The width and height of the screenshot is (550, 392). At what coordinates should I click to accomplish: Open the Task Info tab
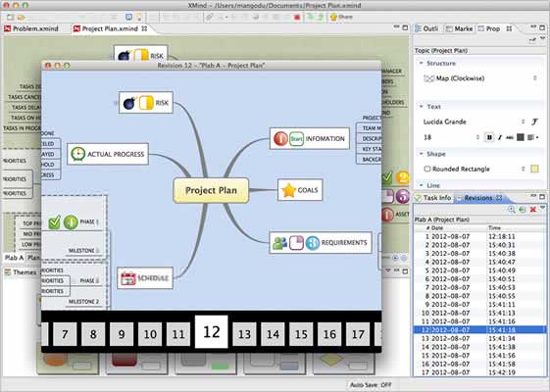pyautogui.click(x=433, y=198)
